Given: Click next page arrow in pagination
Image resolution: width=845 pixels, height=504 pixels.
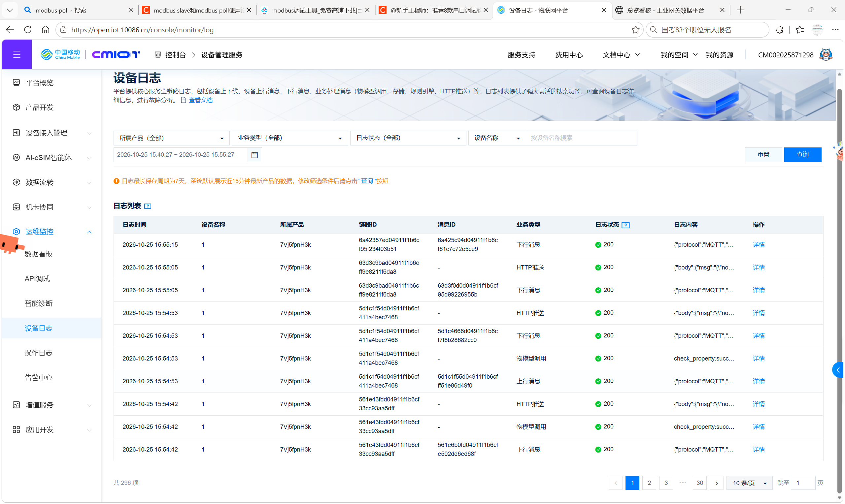Looking at the screenshot, I should tap(717, 483).
